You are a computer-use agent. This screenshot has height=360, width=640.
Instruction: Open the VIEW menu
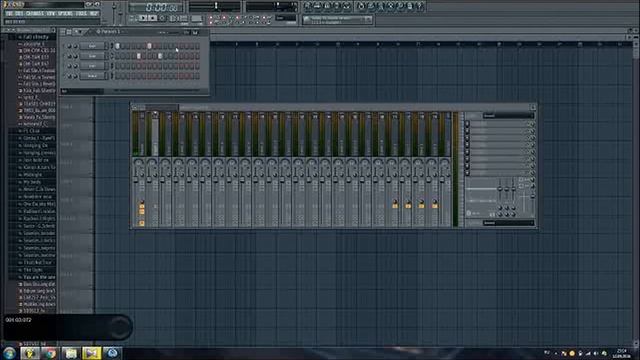(x=51, y=13)
